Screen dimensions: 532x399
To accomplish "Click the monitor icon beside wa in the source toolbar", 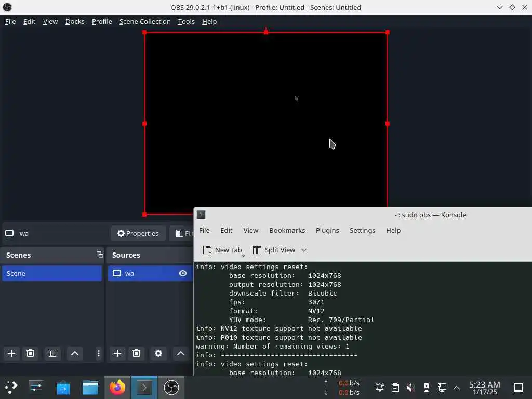I will coord(9,233).
